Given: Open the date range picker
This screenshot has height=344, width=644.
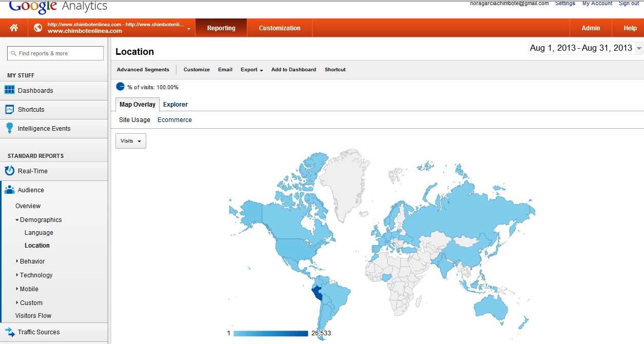Looking at the screenshot, I should point(586,48).
